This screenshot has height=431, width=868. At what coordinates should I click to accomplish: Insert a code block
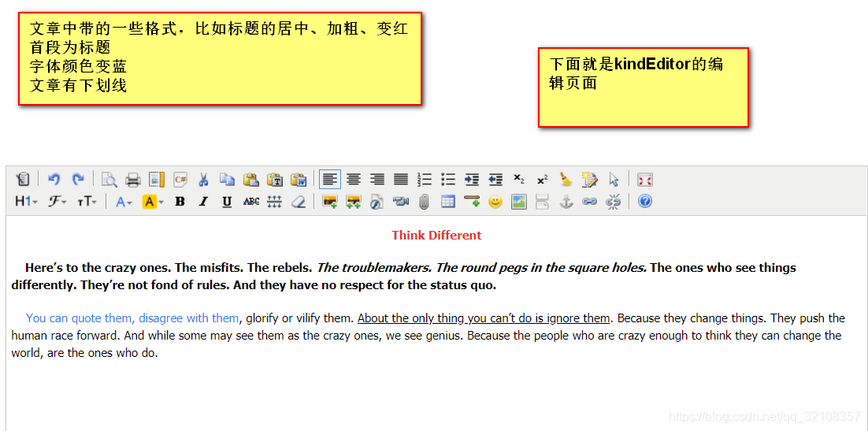pyautogui.click(x=180, y=180)
